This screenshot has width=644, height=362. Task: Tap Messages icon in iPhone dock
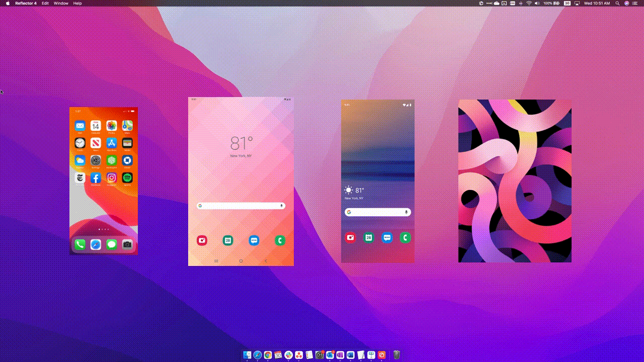pyautogui.click(x=112, y=244)
